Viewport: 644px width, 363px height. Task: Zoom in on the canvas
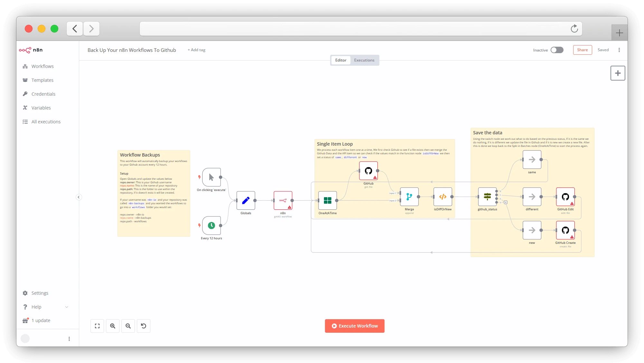tap(113, 326)
